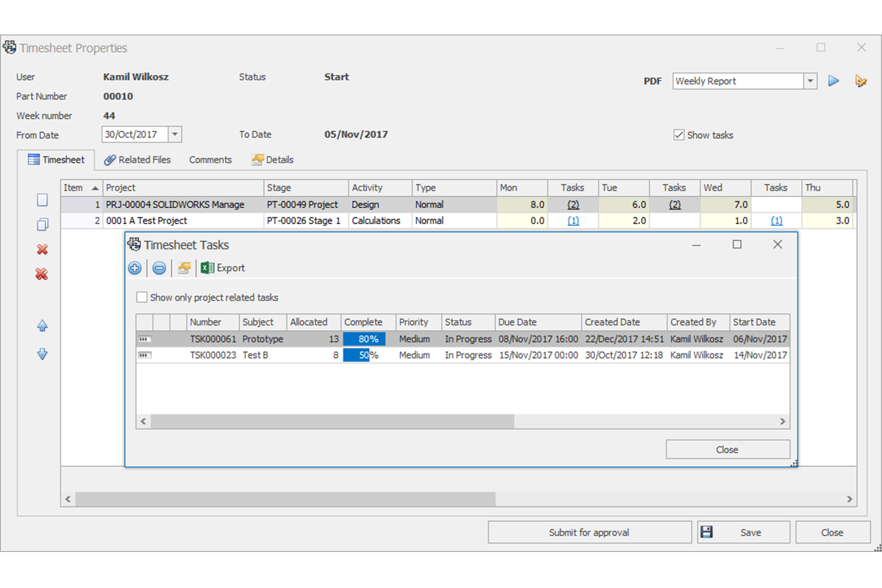Click the right scroll arrow of Timesheet Tasks grid
The width and height of the screenshot is (882, 588).
(x=783, y=421)
